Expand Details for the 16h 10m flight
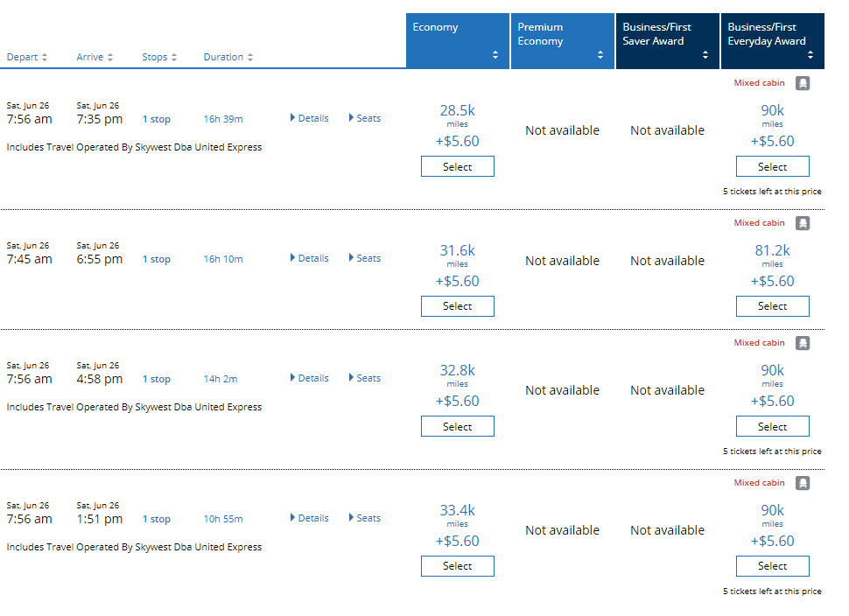The width and height of the screenshot is (849, 616). (310, 258)
